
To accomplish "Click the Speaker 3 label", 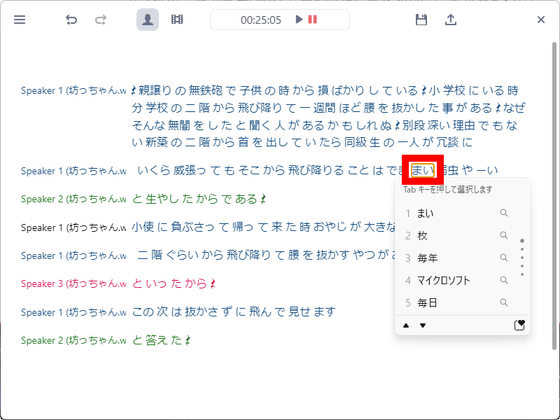I will pyautogui.click(x=73, y=284).
